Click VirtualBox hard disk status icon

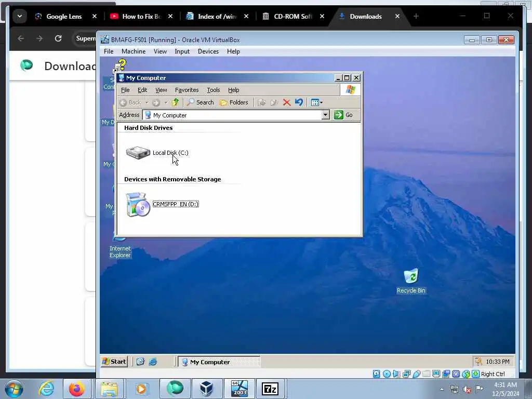click(377, 374)
